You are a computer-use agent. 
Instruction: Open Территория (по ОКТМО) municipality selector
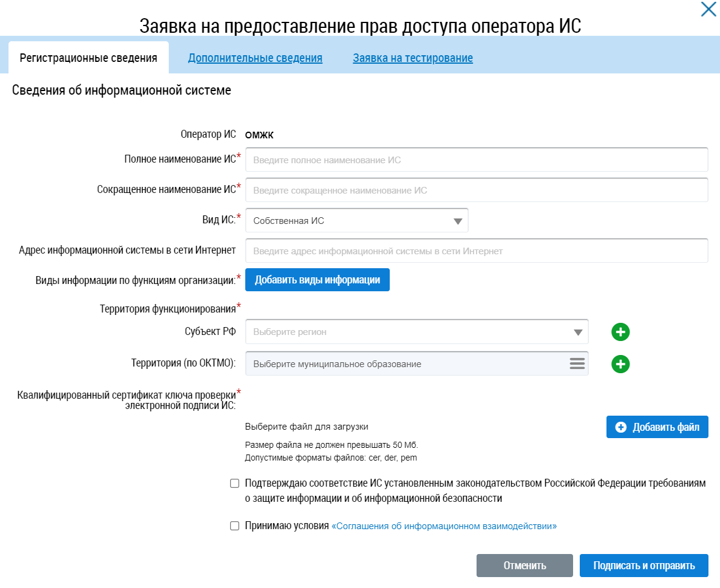407,364
